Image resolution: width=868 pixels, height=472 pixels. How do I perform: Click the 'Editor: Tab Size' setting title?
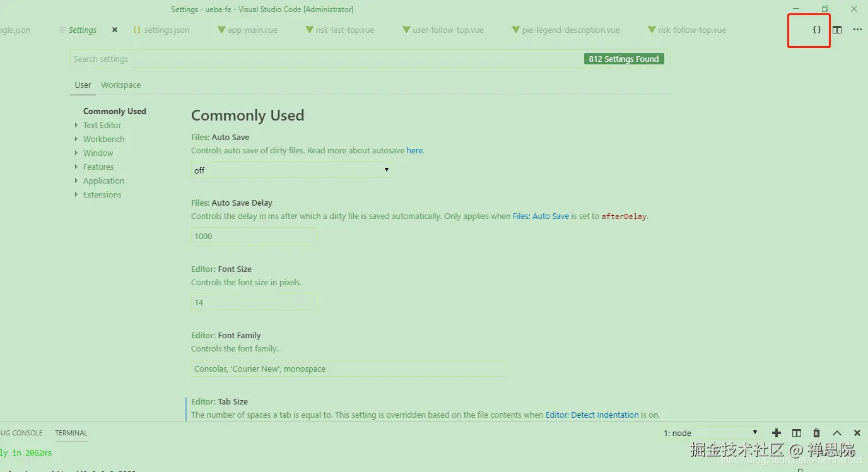click(220, 401)
